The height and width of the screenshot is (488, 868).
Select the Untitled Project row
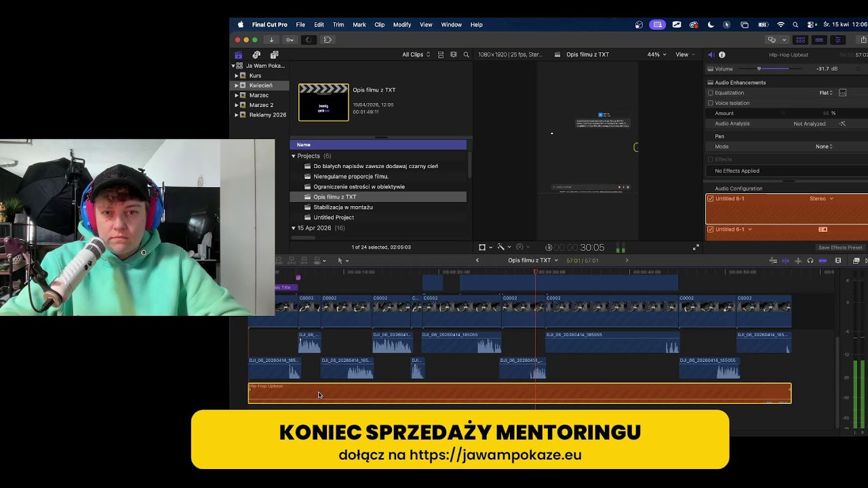(x=378, y=218)
